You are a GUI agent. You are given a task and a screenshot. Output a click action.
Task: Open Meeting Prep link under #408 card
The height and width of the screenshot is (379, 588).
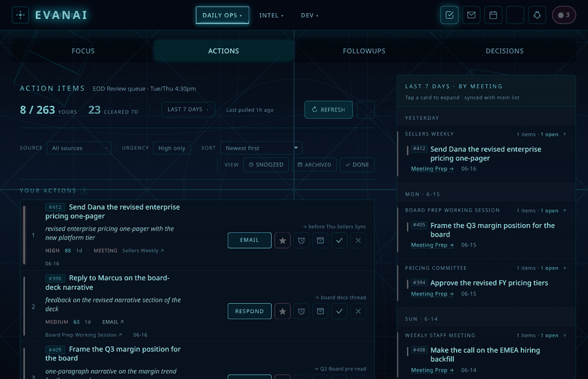432,370
